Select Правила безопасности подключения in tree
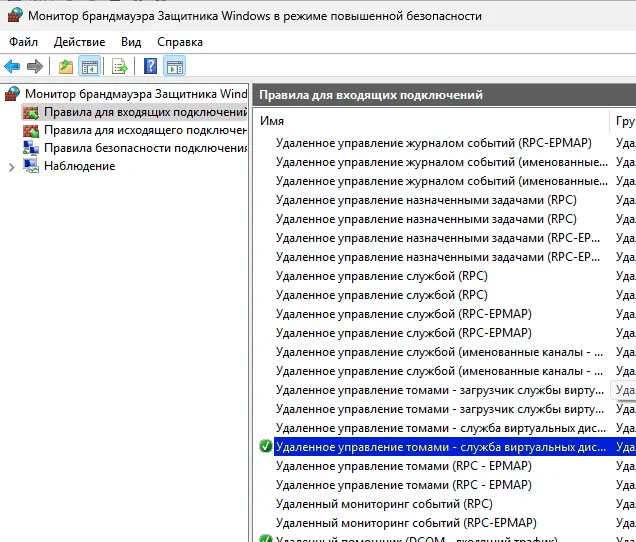Image resolution: width=636 pixels, height=542 pixels. (x=145, y=148)
